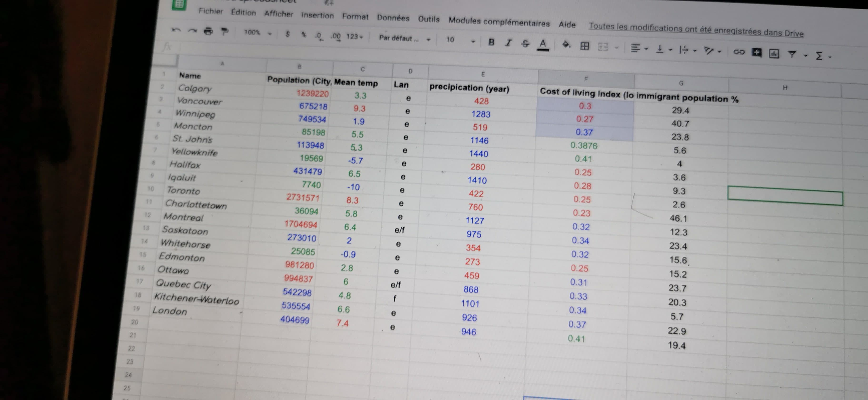Insert a chart using chart icon

tap(774, 53)
